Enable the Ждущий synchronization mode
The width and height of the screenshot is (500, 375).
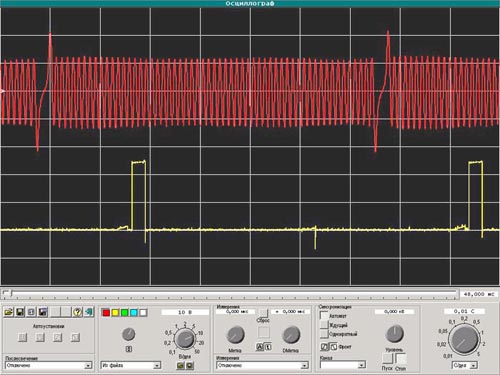click(x=324, y=324)
